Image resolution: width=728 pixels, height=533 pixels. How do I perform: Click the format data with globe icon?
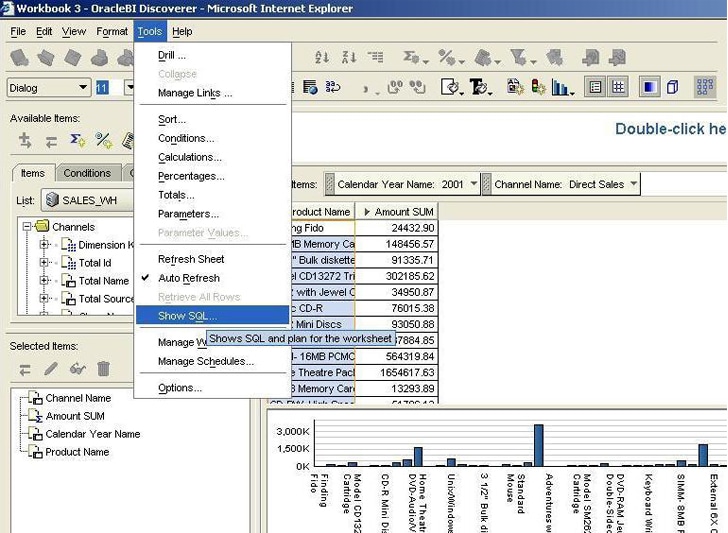(x=310, y=87)
